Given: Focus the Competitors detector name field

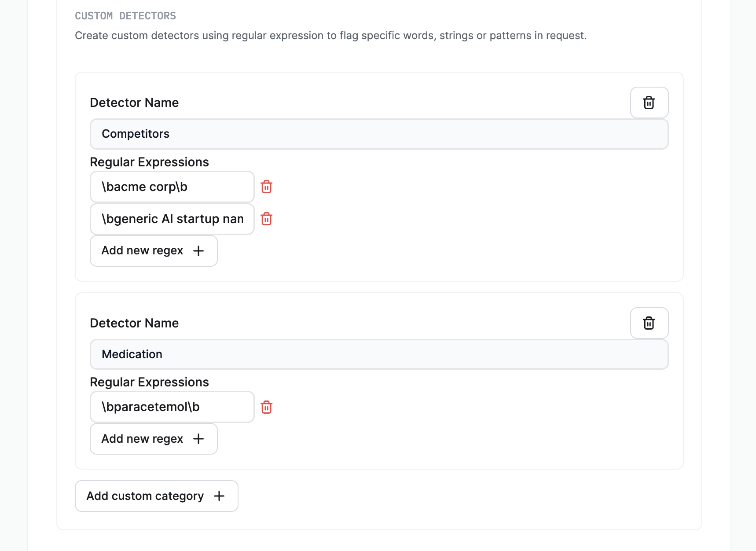Looking at the screenshot, I should (x=379, y=134).
